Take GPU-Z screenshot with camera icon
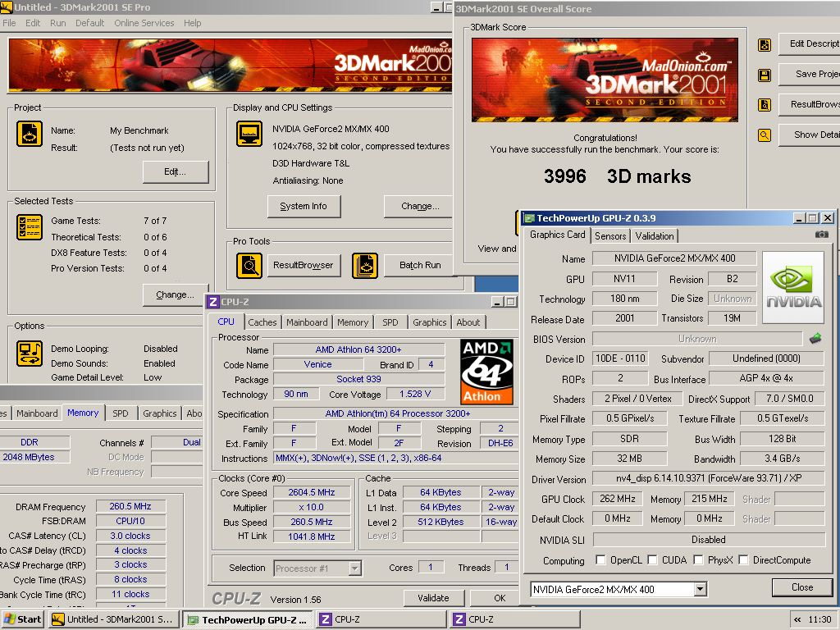840x630 pixels. pyautogui.click(x=821, y=234)
